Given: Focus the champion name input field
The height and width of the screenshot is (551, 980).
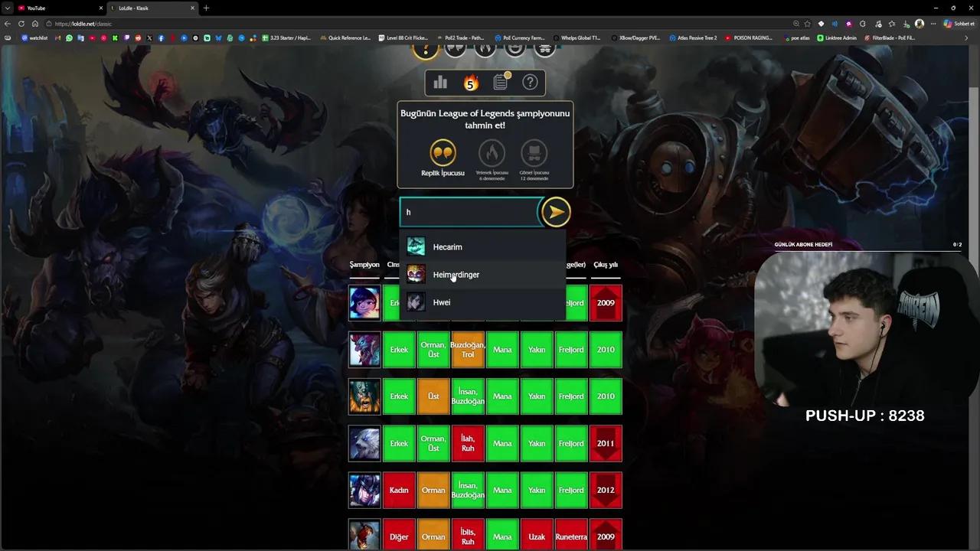Looking at the screenshot, I should pyautogui.click(x=470, y=212).
